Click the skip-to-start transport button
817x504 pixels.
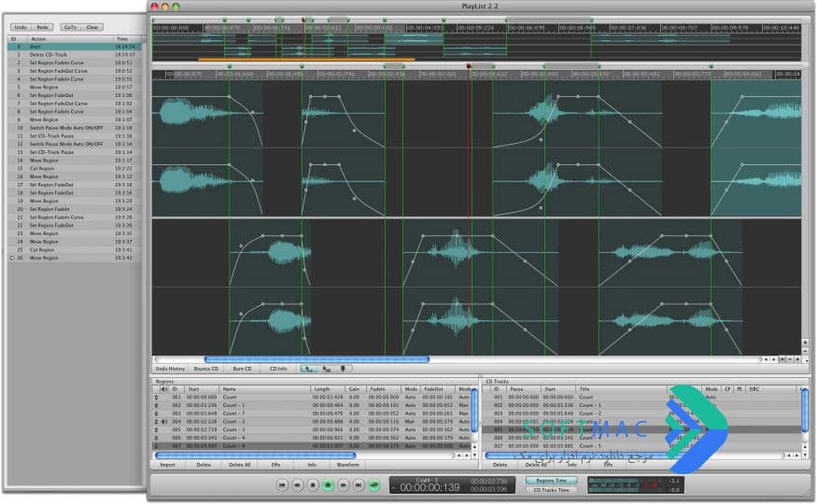point(282,484)
